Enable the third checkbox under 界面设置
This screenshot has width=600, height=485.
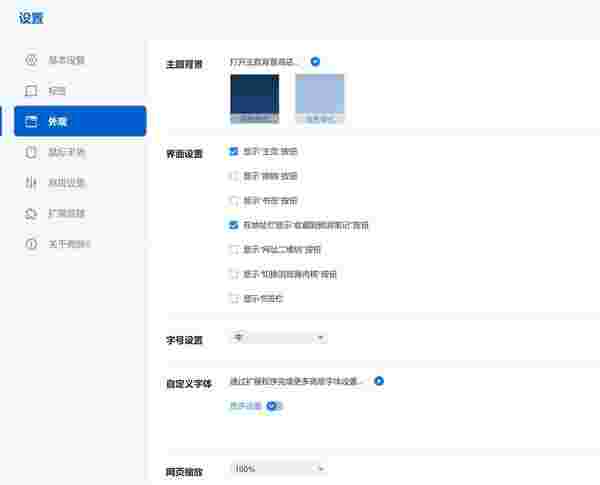(233, 201)
